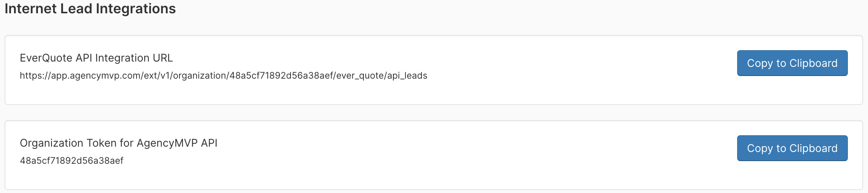Click the EverQuote API Integration URL label

[96, 58]
